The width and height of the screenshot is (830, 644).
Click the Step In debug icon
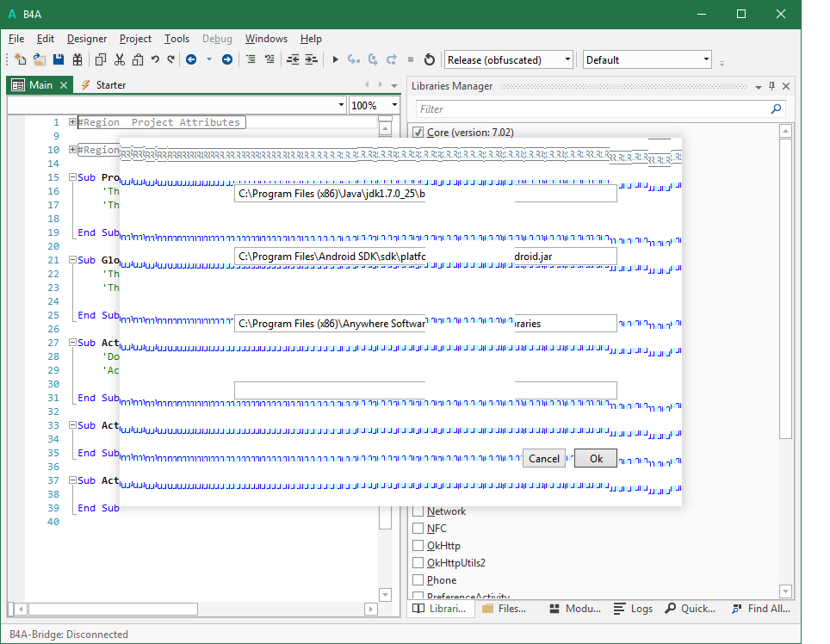tap(354, 59)
